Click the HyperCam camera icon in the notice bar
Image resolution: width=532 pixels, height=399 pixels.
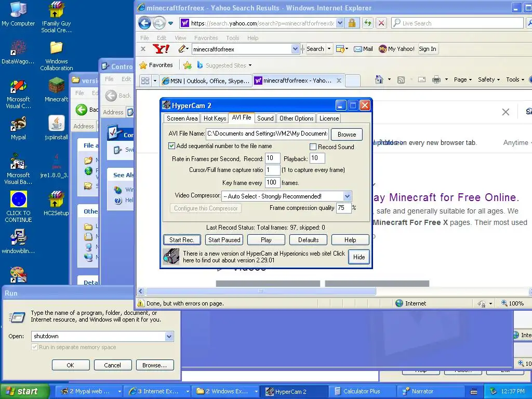click(x=171, y=257)
